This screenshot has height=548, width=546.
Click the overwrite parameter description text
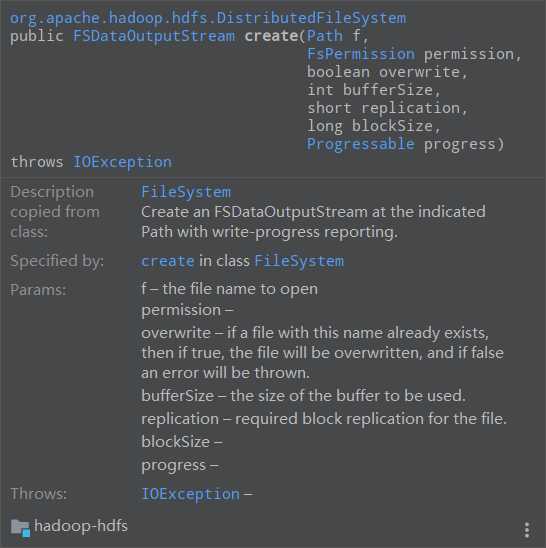(x=322, y=353)
